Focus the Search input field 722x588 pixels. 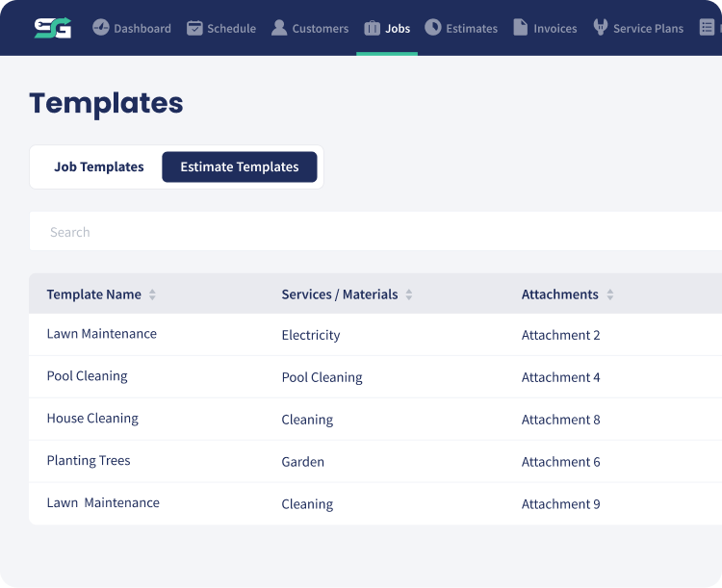(x=375, y=232)
